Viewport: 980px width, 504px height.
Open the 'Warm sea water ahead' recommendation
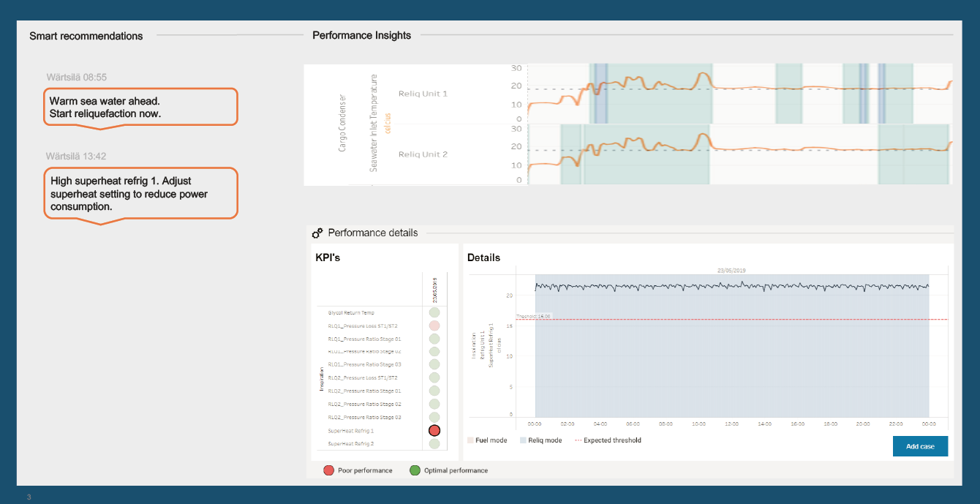(140, 107)
